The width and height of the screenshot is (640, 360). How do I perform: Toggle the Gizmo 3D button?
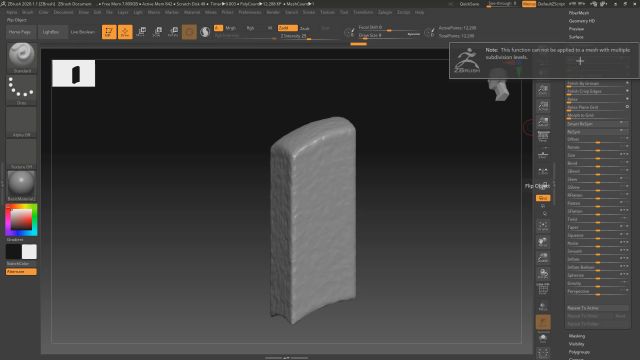coord(189,32)
